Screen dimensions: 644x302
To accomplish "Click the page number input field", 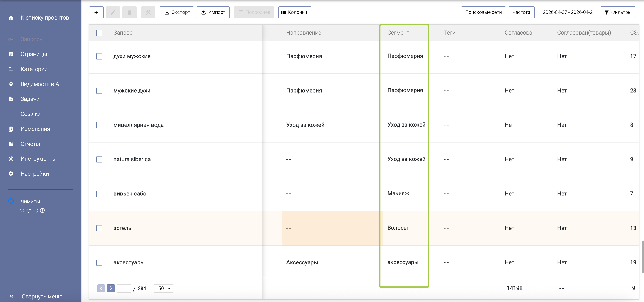I will click(x=124, y=288).
